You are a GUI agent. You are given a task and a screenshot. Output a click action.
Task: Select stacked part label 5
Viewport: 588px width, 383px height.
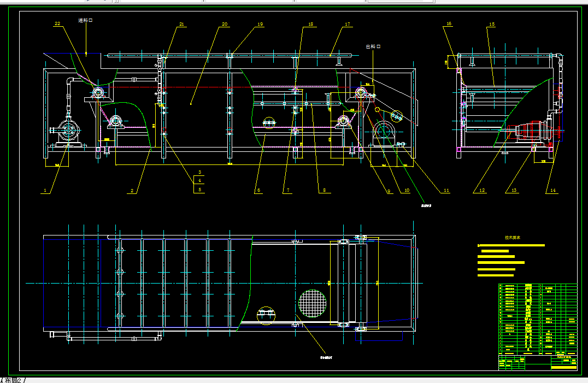[x=199, y=190]
